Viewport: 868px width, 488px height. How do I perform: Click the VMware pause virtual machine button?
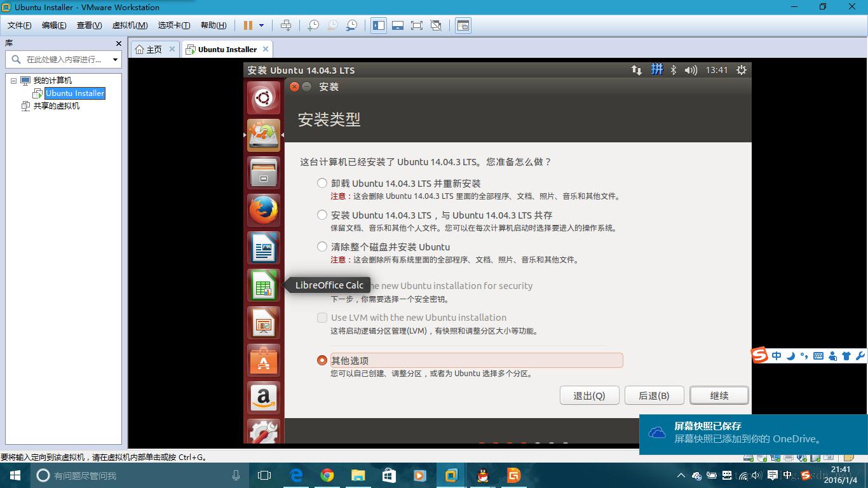248,25
